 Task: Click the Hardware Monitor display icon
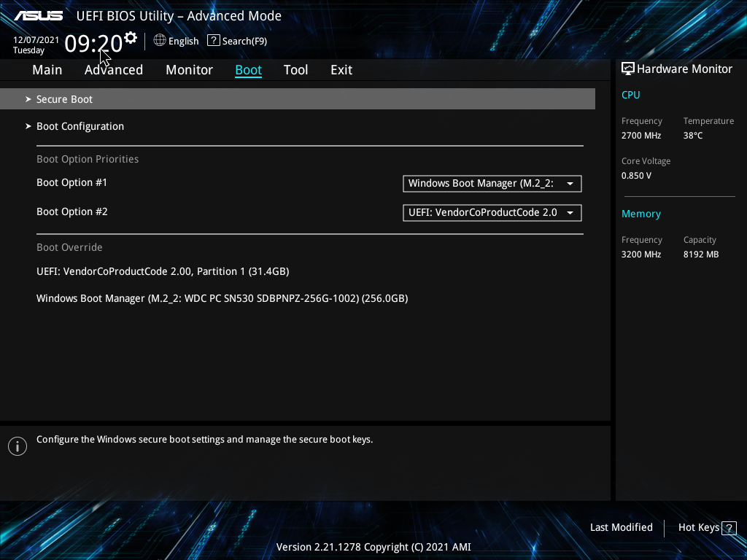pyautogui.click(x=628, y=69)
